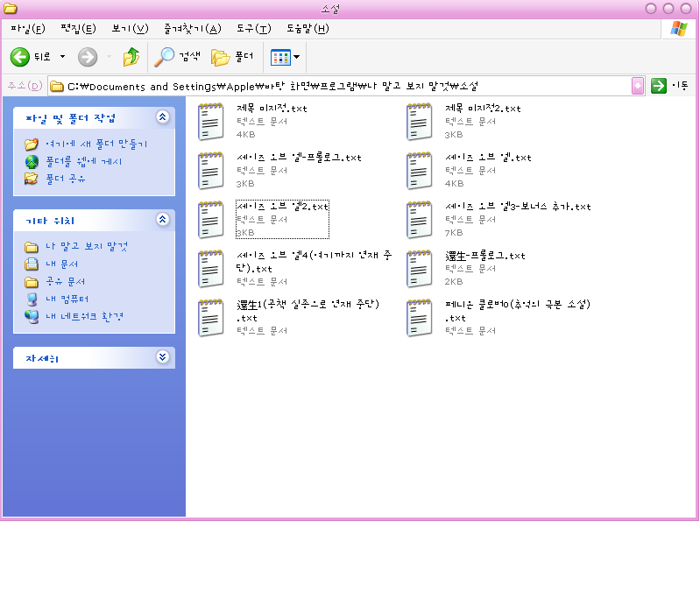This screenshot has width=700, height=613.
Task: Open the 파일(F) menu
Action: pos(28,29)
